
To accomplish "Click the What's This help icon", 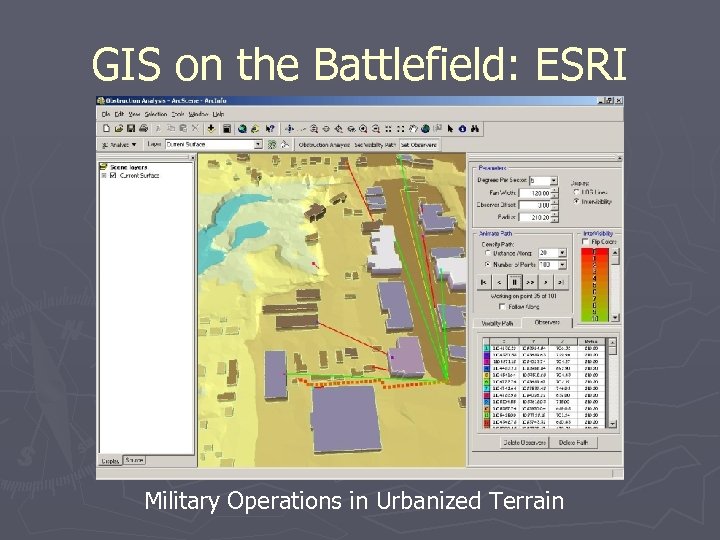I will click(x=270, y=129).
